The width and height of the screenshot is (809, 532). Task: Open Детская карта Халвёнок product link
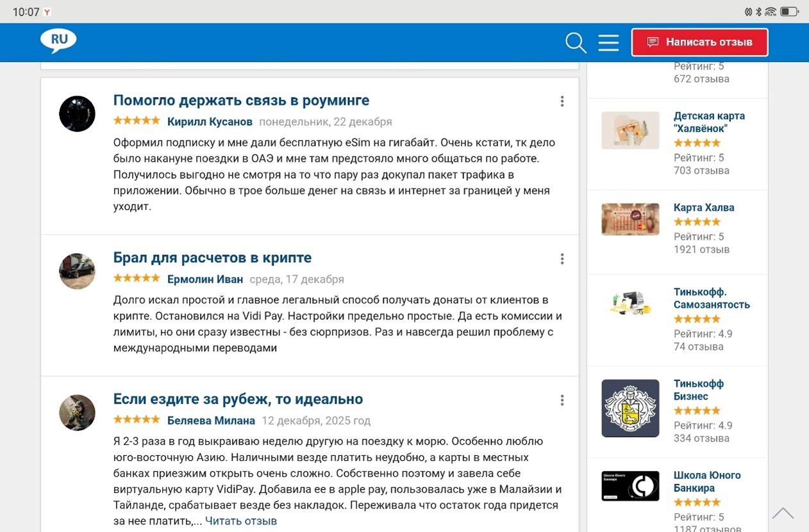[709, 122]
